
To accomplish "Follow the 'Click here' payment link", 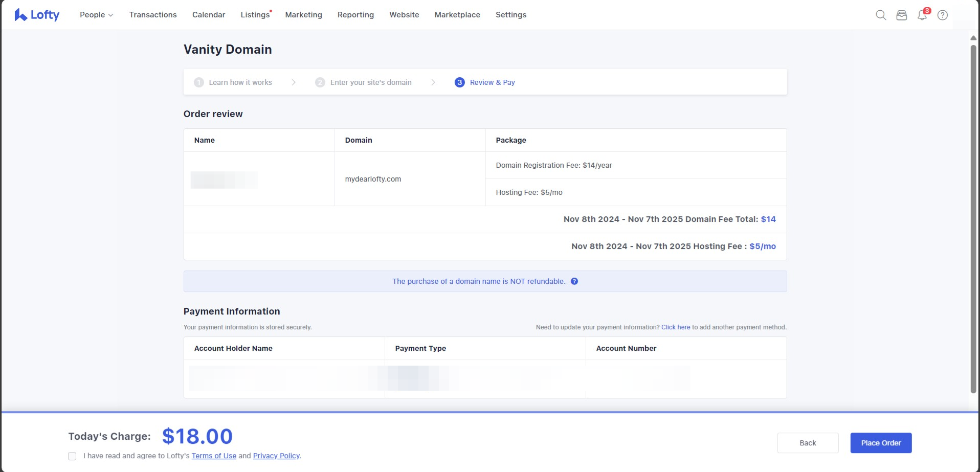I will point(675,327).
